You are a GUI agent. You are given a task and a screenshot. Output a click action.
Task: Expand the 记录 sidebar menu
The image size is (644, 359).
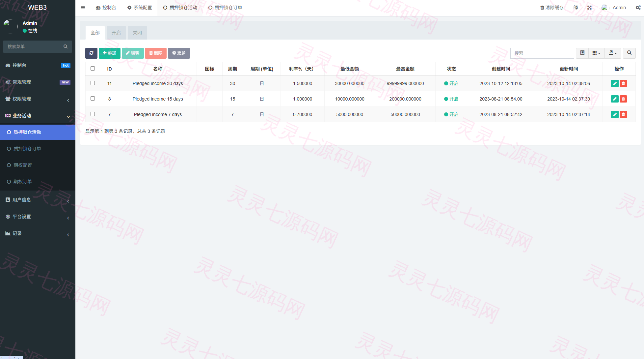click(x=38, y=233)
